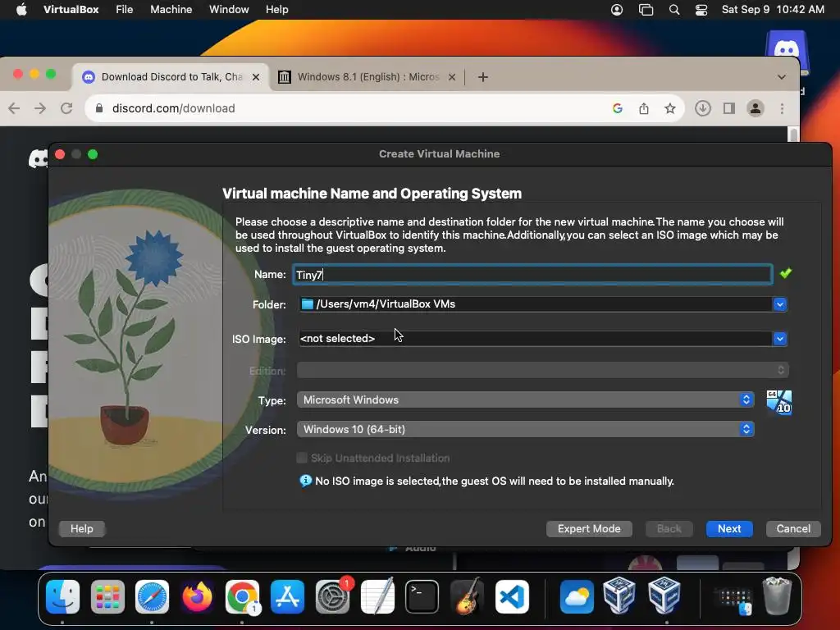Launch Firefox from the dock
Image resolution: width=840 pixels, height=630 pixels.
pyautogui.click(x=197, y=596)
